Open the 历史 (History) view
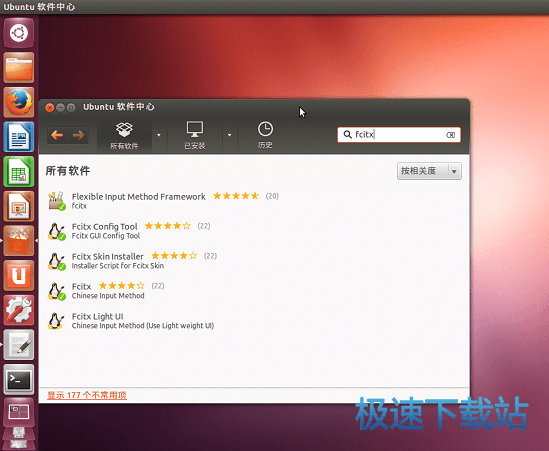Image resolution: width=549 pixels, height=451 pixels. point(265,135)
